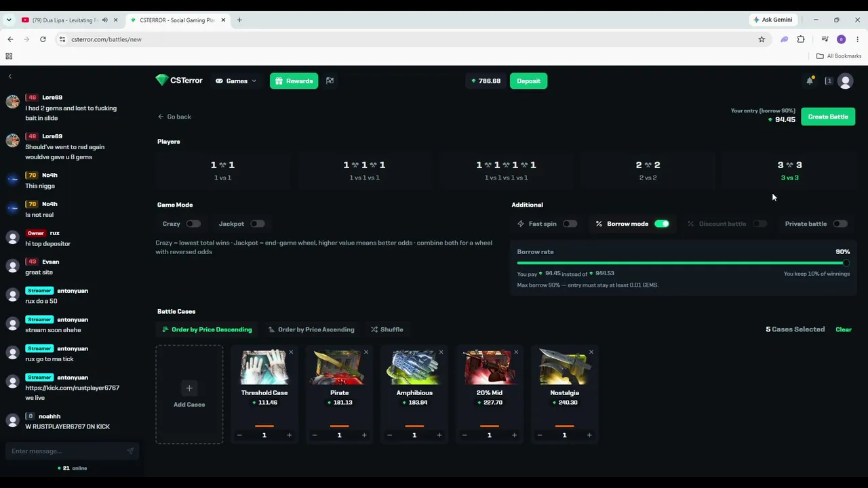Reload the page
The width and height of the screenshot is (868, 488).
pos(43,39)
